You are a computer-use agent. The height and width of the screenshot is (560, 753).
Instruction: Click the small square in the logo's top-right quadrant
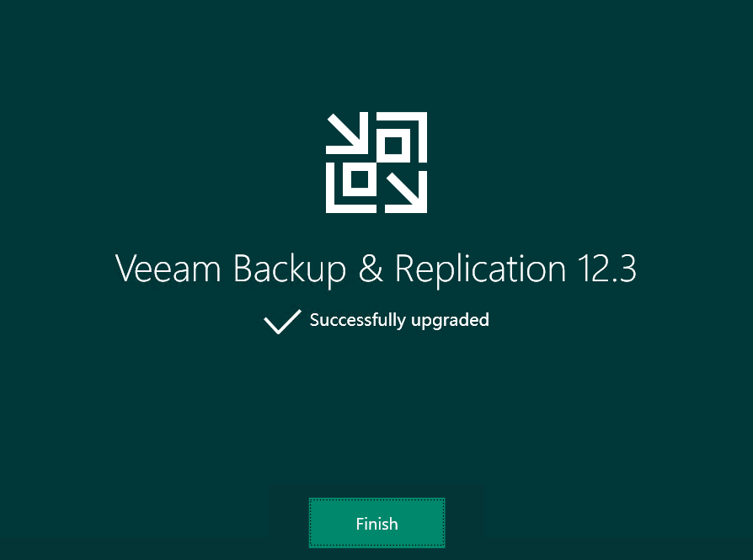pyautogui.click(x=393, y=146)
